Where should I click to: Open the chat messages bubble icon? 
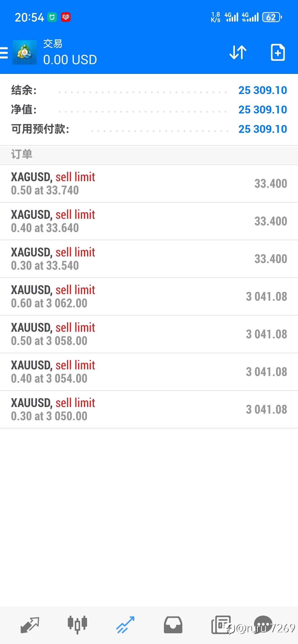(263, 625)
